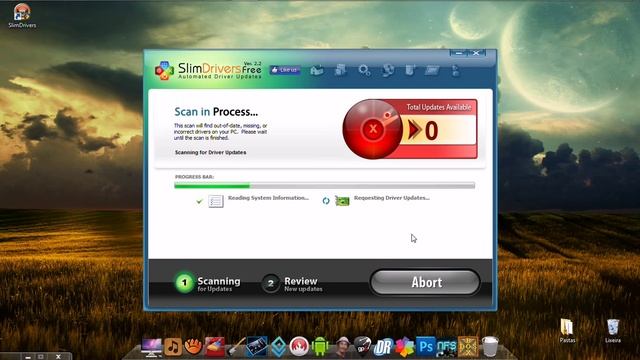Screen dimensions: 640x360
Task: Launch the red broom cleaner in dock
Action: click(215, 347)
